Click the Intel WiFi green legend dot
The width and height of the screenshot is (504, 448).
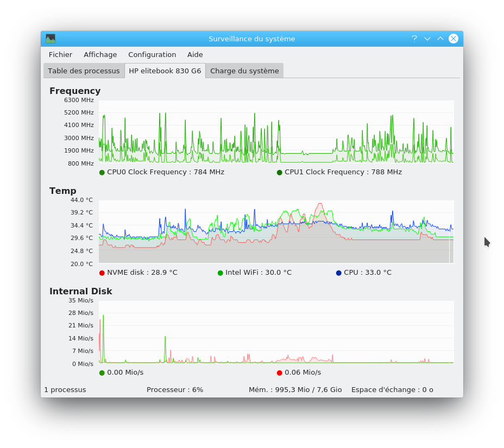[x=220, y=273]
